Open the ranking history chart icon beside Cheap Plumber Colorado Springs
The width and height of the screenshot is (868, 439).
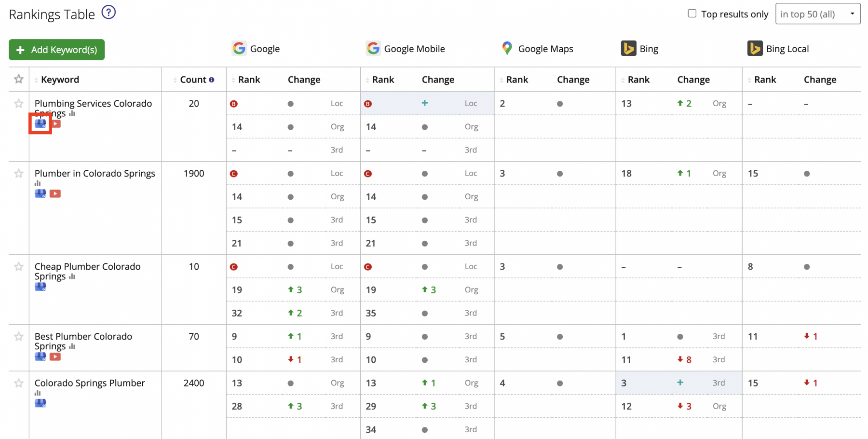[x=72, y=277]
